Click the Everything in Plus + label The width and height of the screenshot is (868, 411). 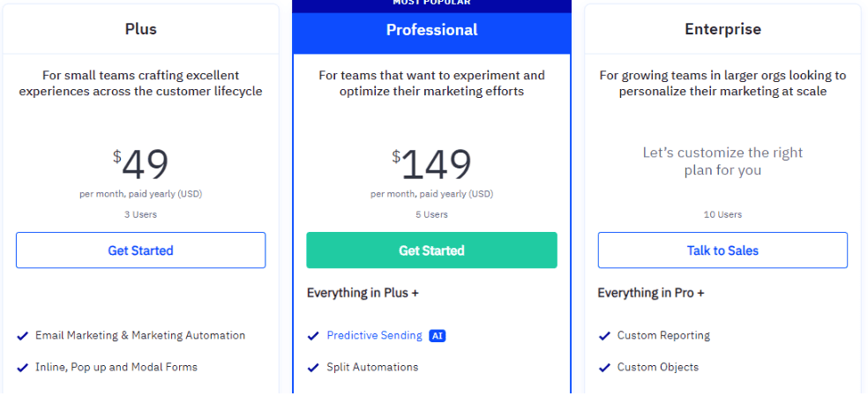tap(363, 293)
